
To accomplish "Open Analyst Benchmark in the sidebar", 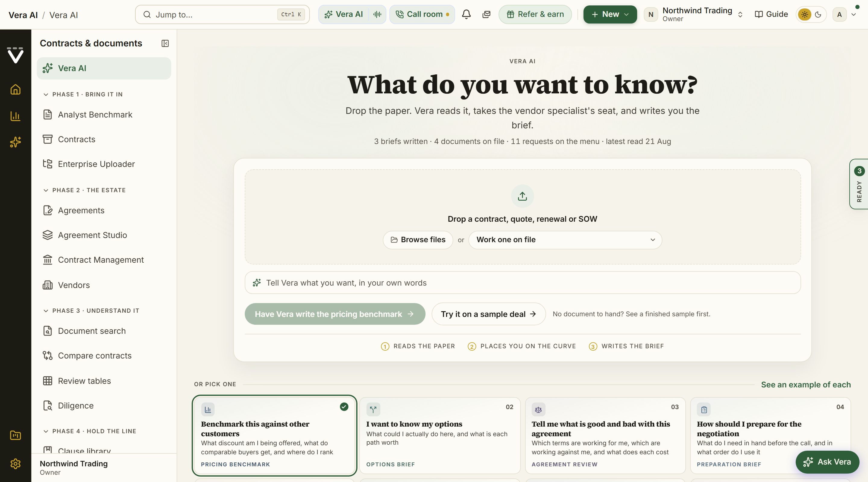I will [x=104, y=114].
